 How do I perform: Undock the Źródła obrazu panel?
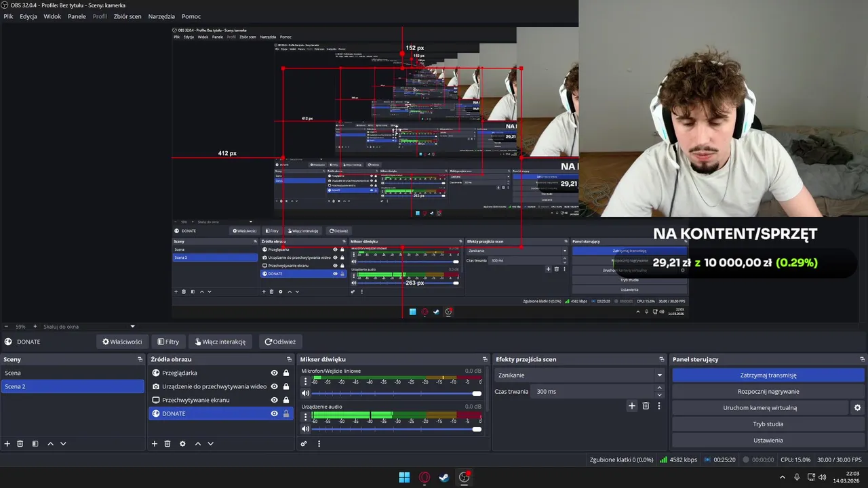[x=290, y=359]
